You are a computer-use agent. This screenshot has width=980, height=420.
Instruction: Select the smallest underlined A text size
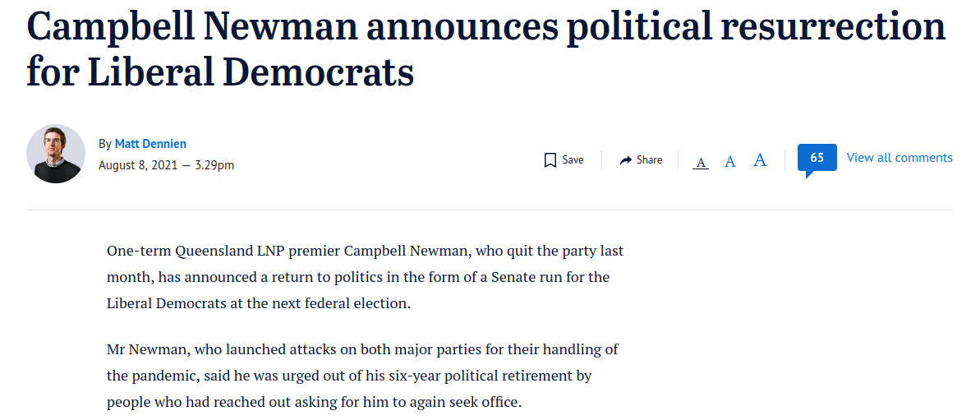702,163
